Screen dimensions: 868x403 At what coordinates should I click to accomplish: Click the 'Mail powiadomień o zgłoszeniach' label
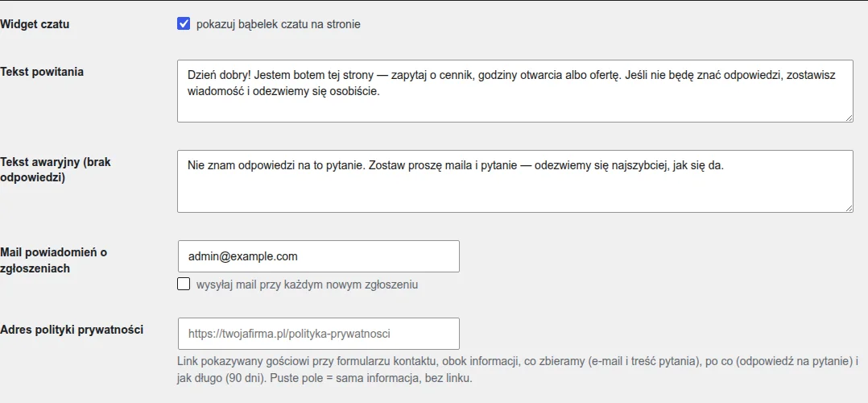[x=54, y=260]
